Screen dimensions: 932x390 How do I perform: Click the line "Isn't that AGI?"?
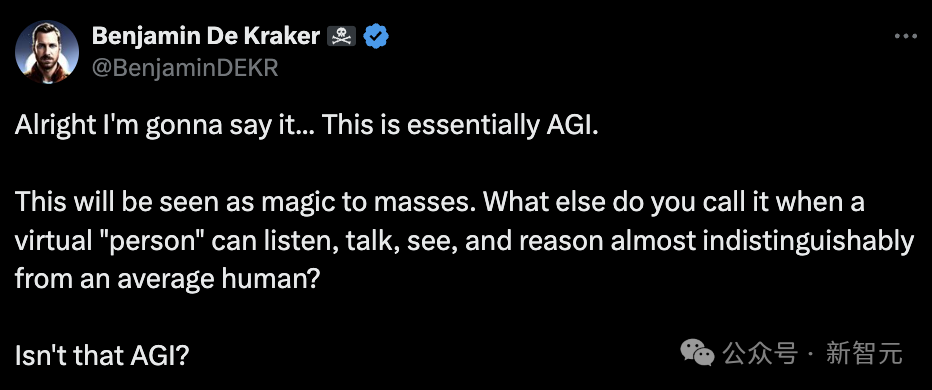tap(102, 356)
